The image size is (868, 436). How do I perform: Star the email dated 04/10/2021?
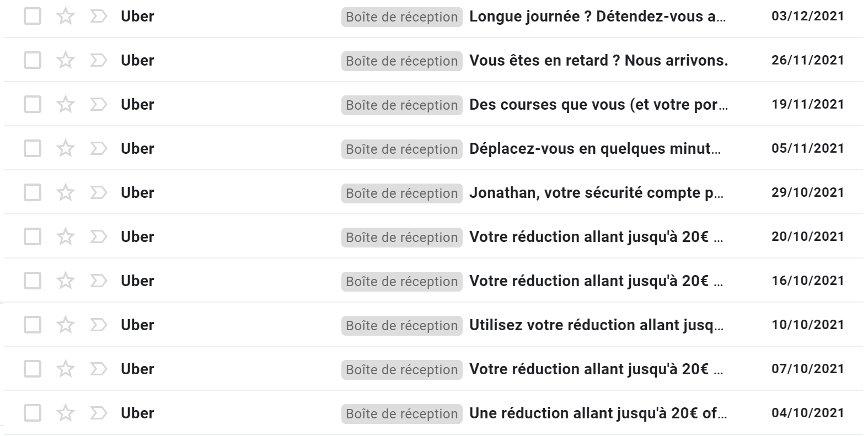point(66,413)
